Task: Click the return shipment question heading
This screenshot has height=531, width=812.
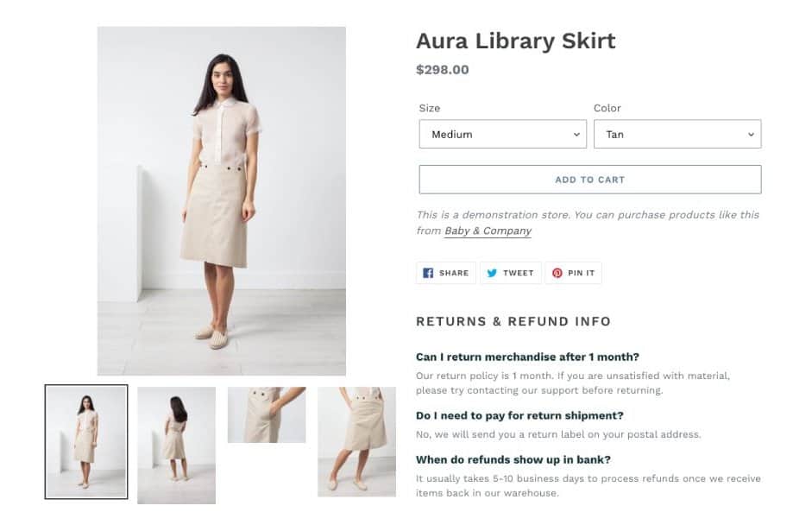Action: pyautogui.click(x=519, y=415)
